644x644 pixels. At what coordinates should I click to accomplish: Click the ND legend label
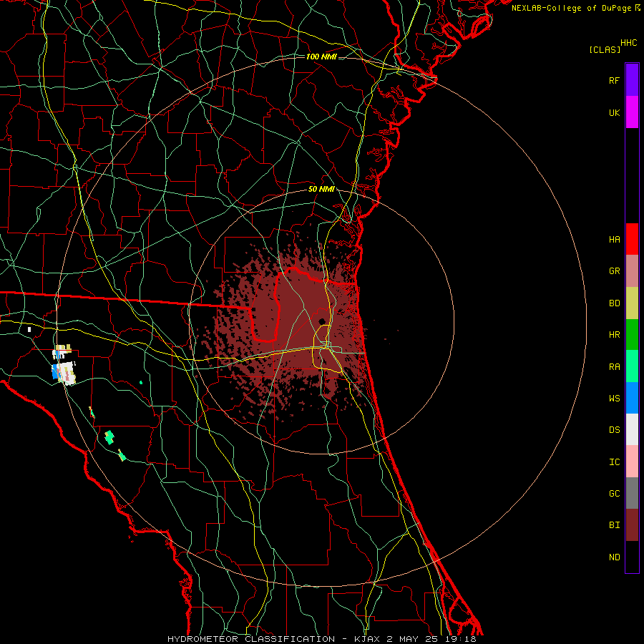[x=614, y=557]
